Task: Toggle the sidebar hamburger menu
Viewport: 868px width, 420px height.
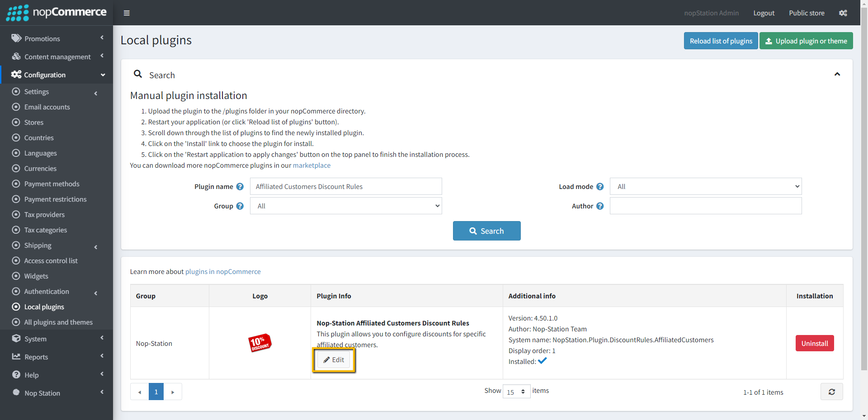Action: [x=127, y=13]
